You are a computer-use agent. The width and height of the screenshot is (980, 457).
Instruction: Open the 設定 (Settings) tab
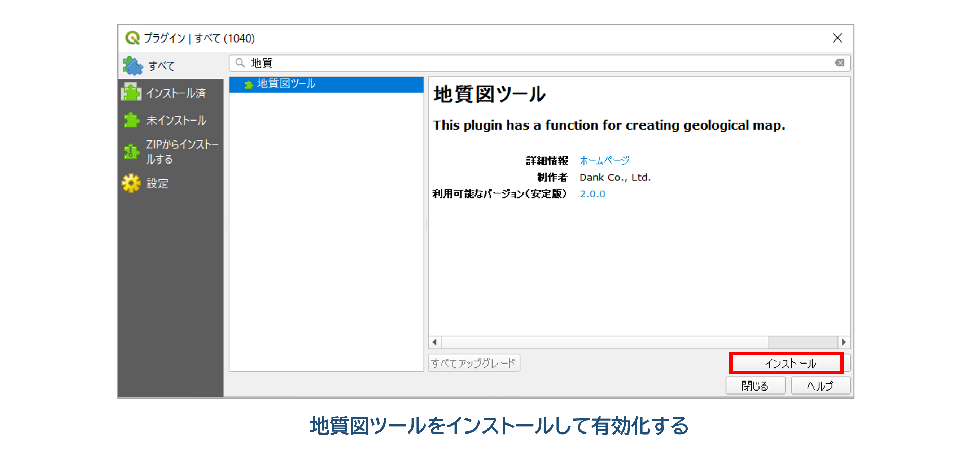(171, 183)
